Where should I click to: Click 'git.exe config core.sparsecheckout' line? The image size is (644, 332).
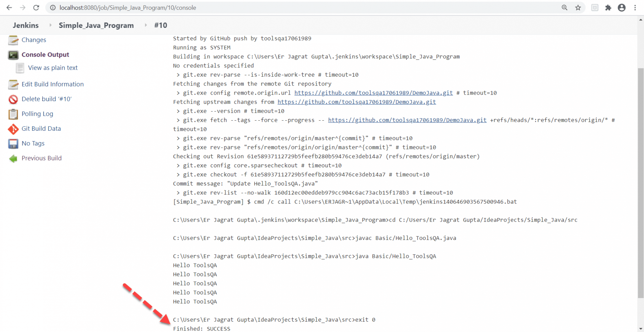(x=259, y=165)
